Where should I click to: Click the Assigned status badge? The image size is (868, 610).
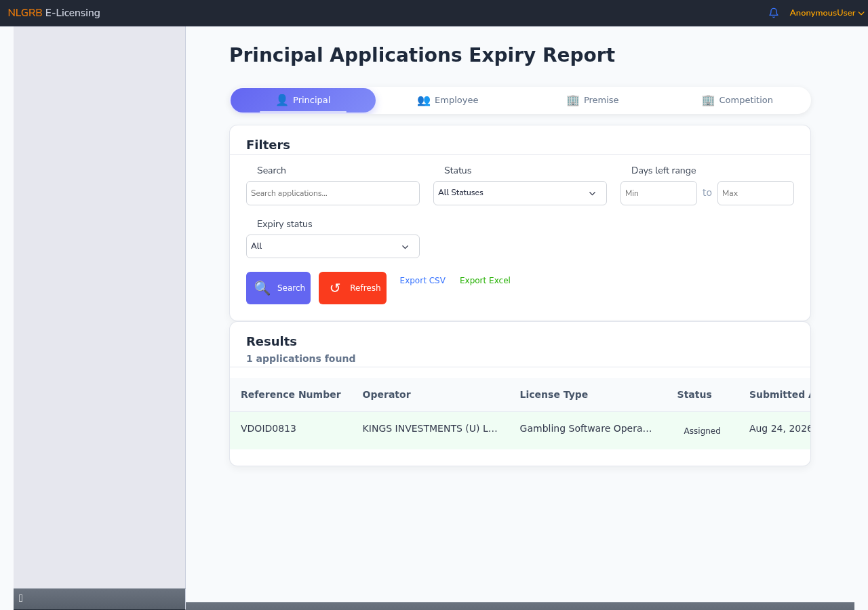(702, 431)
